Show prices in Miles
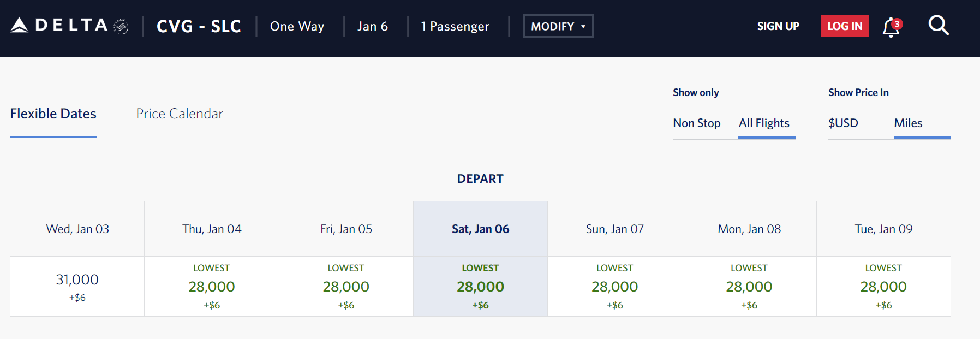The width and height of the screenshot is (980, 339). click(908, 123)
